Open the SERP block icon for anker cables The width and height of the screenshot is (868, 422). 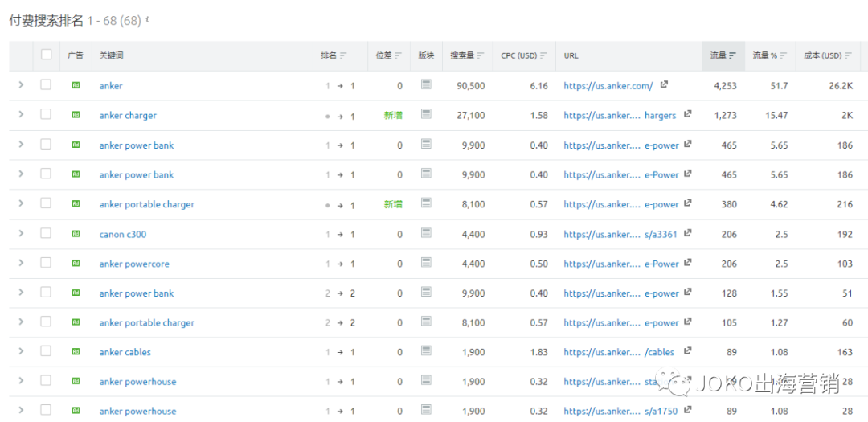[x=426, y=350]
